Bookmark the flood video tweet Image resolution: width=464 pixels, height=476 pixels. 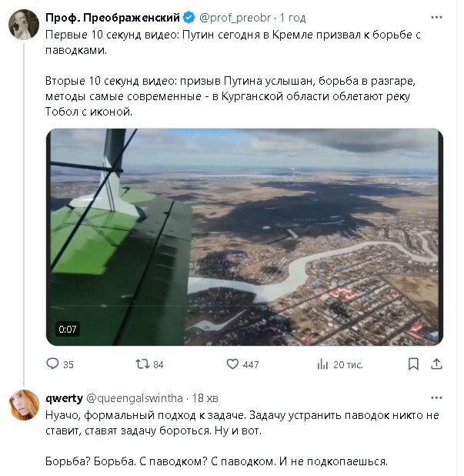(x=414, y=364)
